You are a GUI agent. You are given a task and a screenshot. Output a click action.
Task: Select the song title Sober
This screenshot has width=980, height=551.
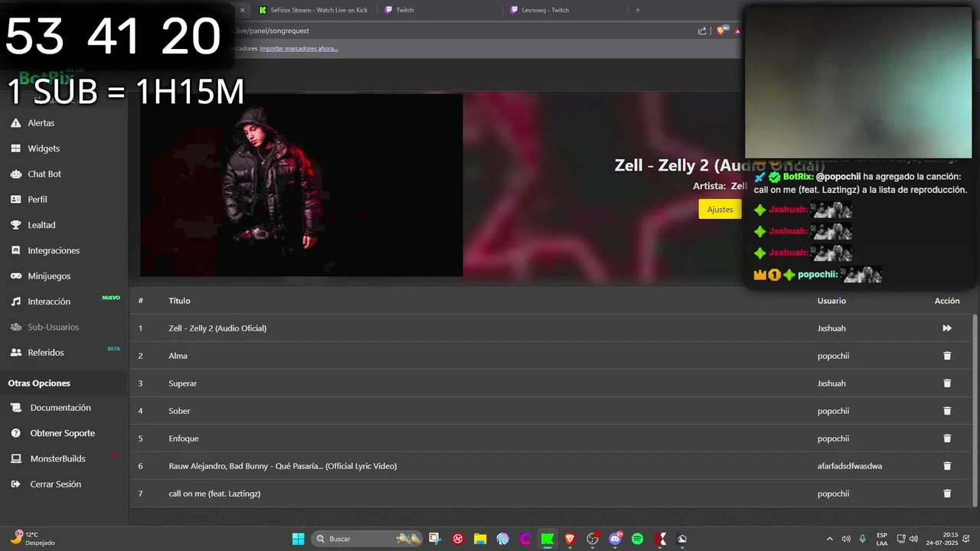[179, 411]
